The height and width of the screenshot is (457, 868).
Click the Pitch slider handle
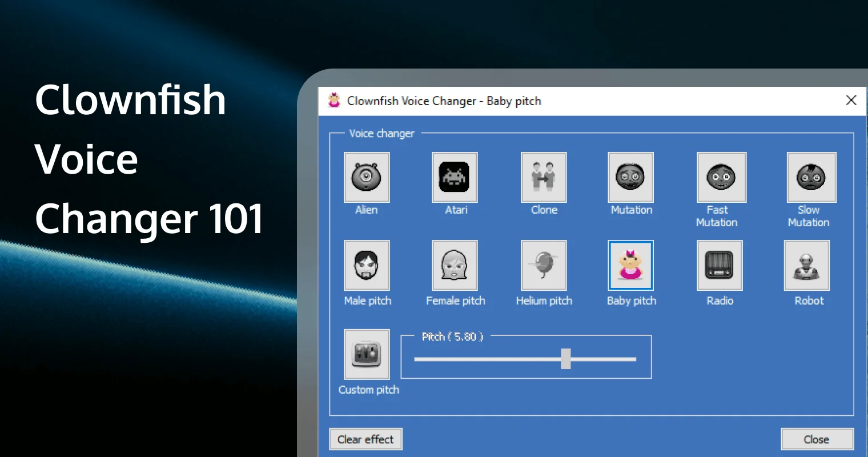565,359
